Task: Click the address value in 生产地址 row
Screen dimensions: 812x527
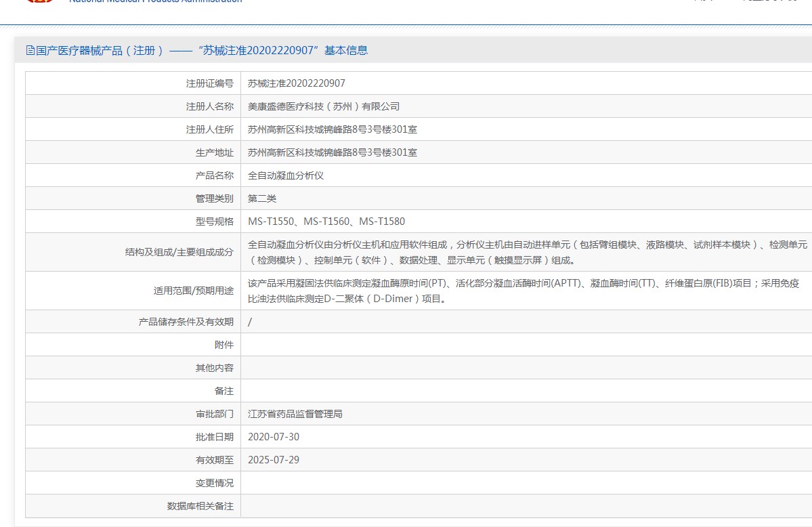Action: (333, 152)
